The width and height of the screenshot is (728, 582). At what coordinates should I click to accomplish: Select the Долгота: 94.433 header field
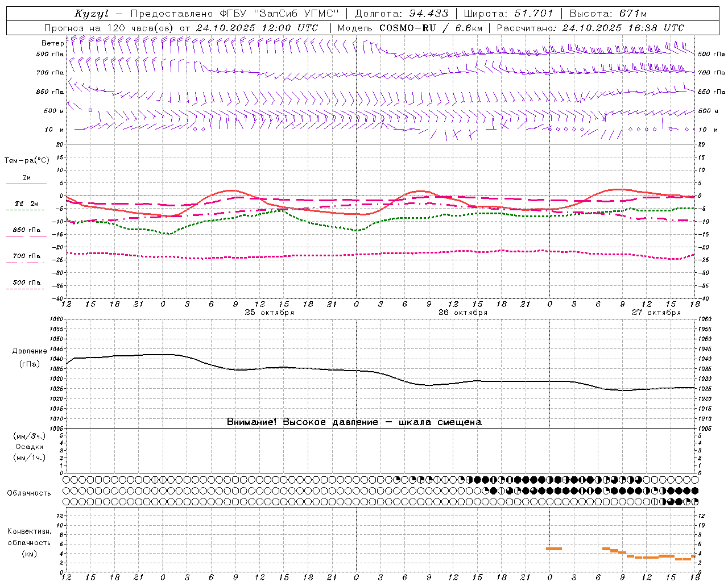tap(402, 14)
